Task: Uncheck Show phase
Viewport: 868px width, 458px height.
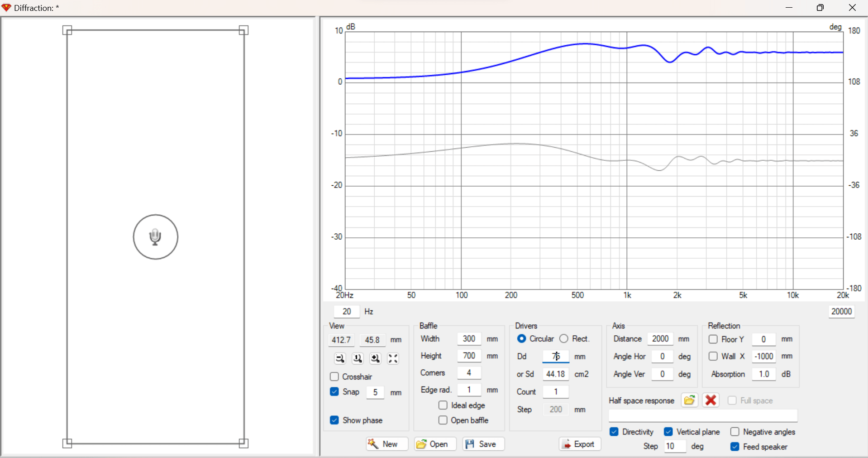Action: (334, 420)
